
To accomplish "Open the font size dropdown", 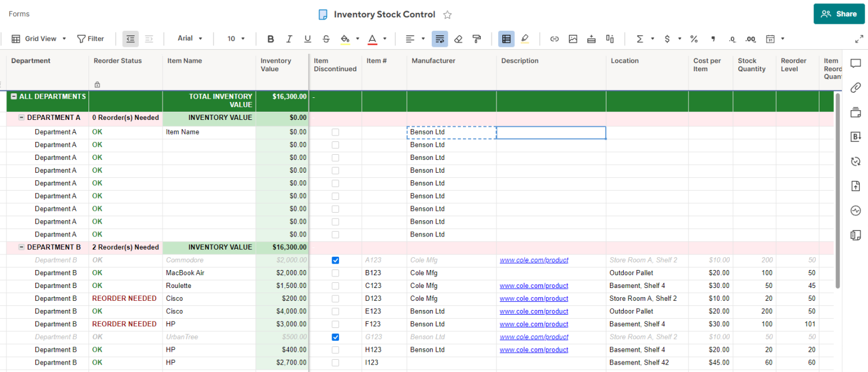I will pyautogui.click(x=236, y=39).
